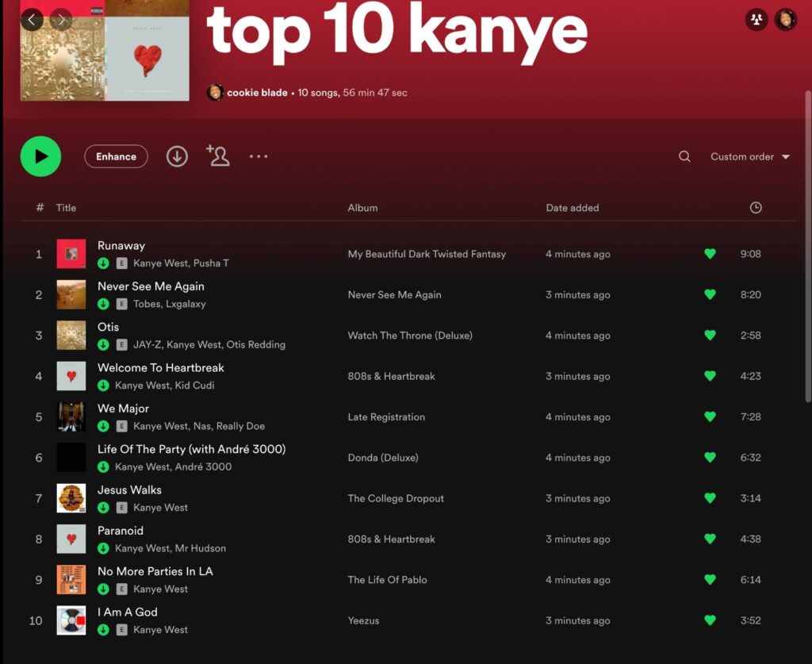
Task: Click the explicit badge on Otis
Action: click(x=121, y=344)
